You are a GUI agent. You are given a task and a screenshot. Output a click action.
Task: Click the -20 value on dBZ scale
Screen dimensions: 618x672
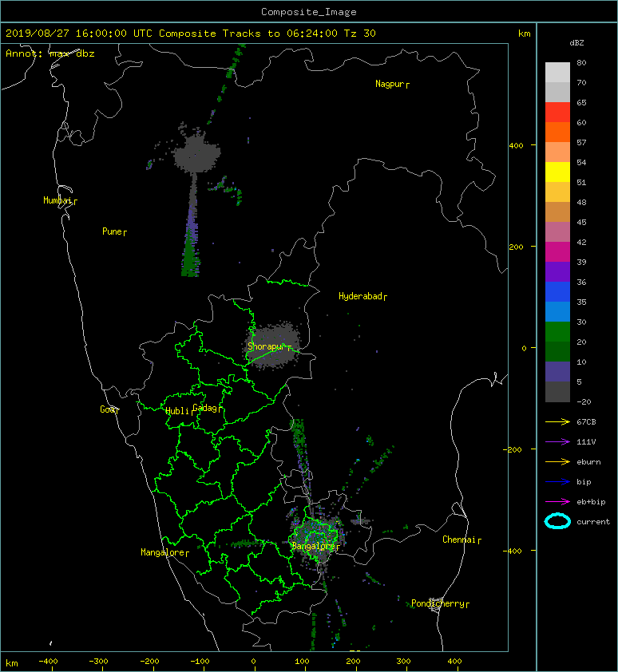coord(584,402)
